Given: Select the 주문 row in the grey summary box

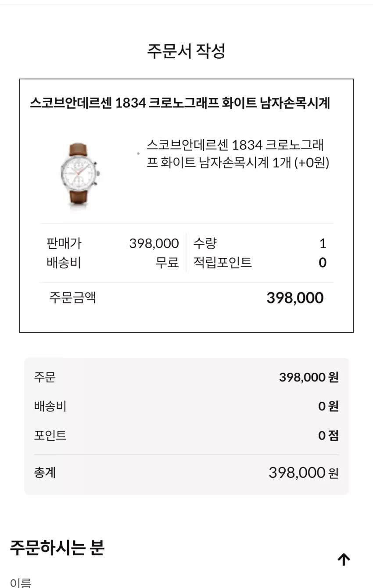Looking at the screenshot, I should tap(186, 377).
